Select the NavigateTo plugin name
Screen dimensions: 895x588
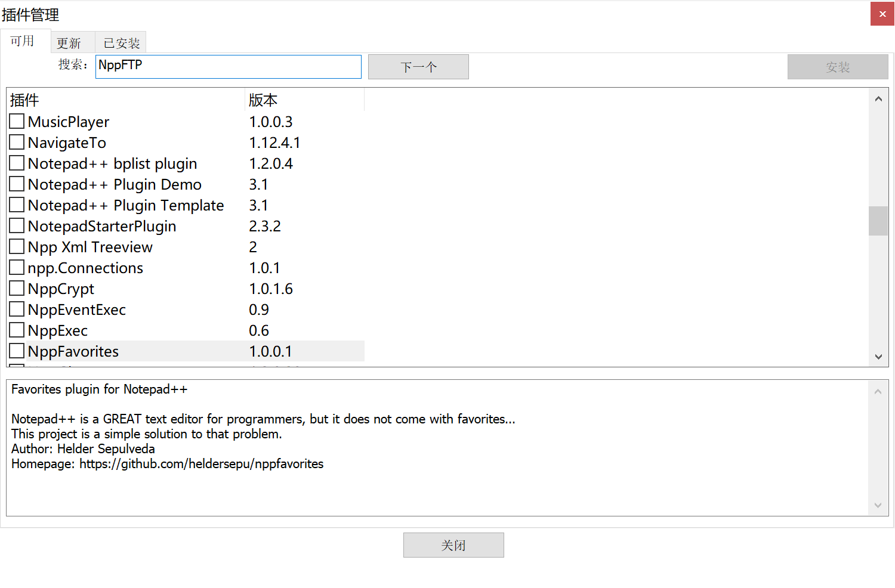(67, 143)
